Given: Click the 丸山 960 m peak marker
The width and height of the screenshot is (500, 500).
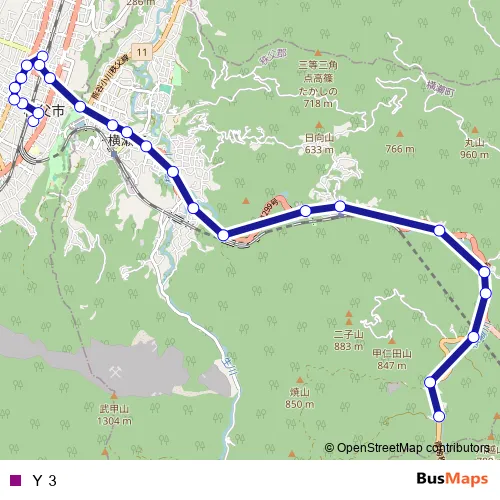Looking at the screenshot, I should coord(475,130).
